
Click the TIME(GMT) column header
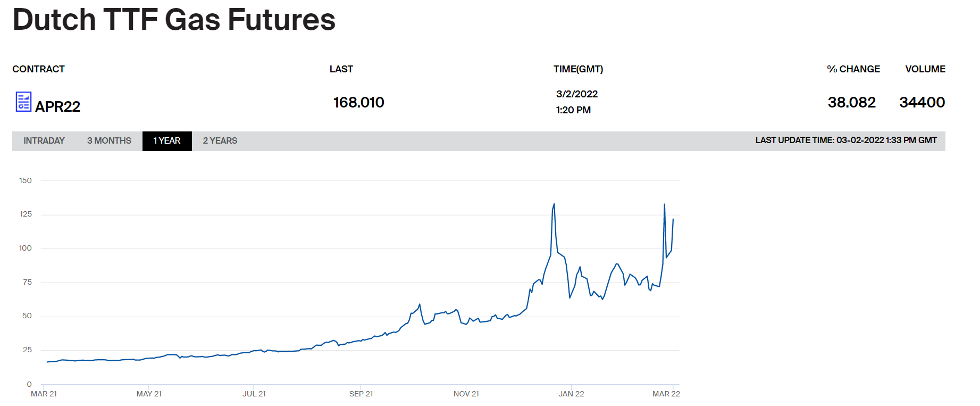click(578, 69)
